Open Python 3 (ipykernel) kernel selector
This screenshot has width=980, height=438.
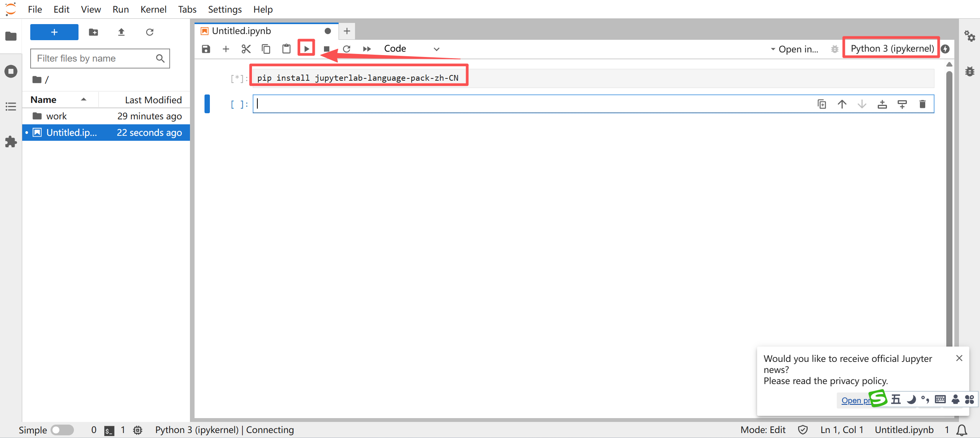coord(892,49)
